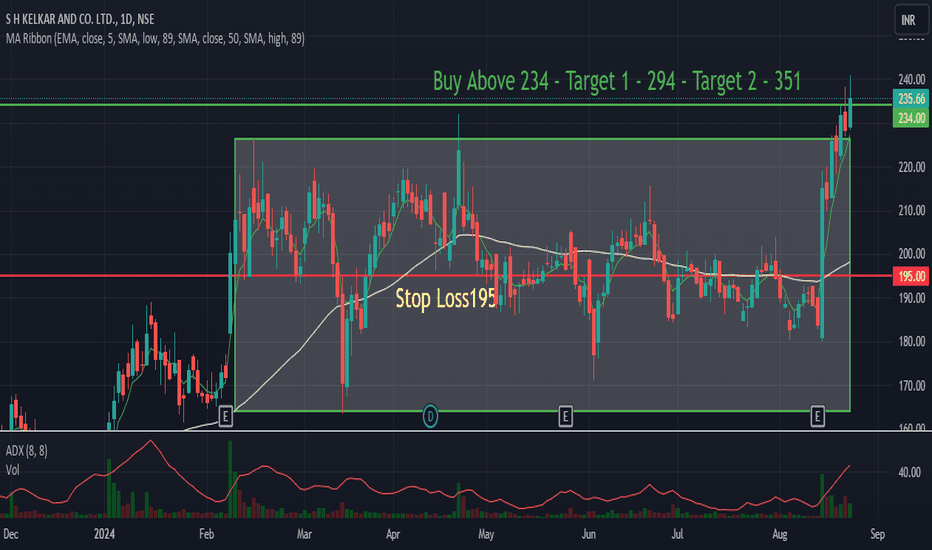Click the earnings E marker in August
This screenshot has height=550, width=932.
(x=817, y=417)
